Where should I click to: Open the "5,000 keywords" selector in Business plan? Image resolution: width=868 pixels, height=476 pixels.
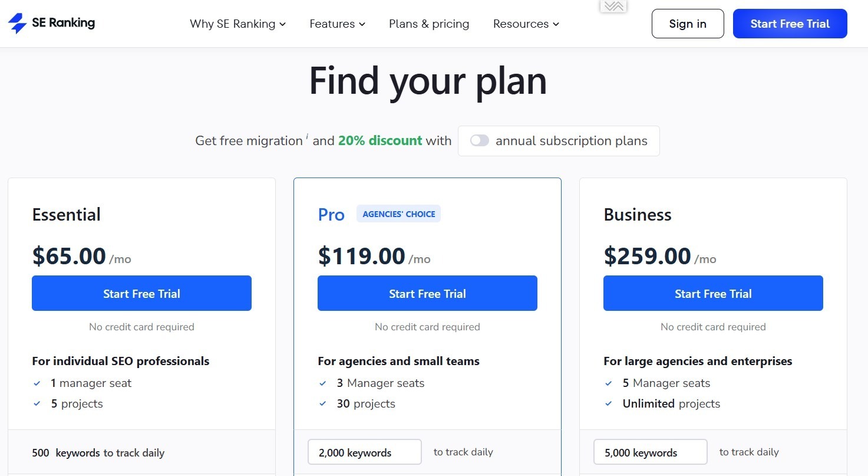click(650, 452)
